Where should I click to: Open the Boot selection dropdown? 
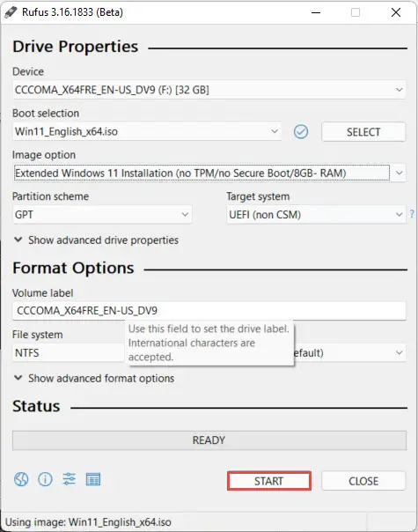coord(147,131)
